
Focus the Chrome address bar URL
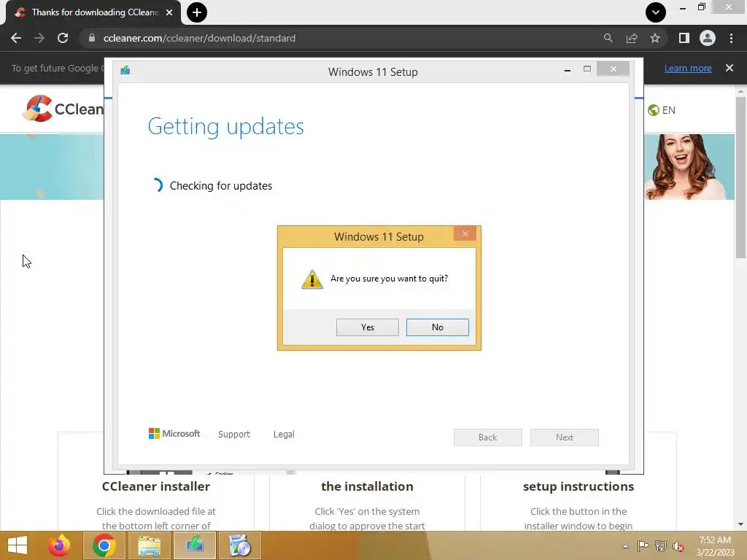[x=199, y=38]
